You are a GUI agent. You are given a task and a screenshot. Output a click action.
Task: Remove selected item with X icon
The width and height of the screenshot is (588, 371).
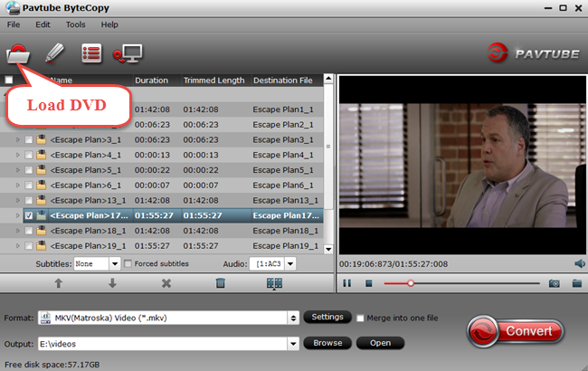coord(166,283)
